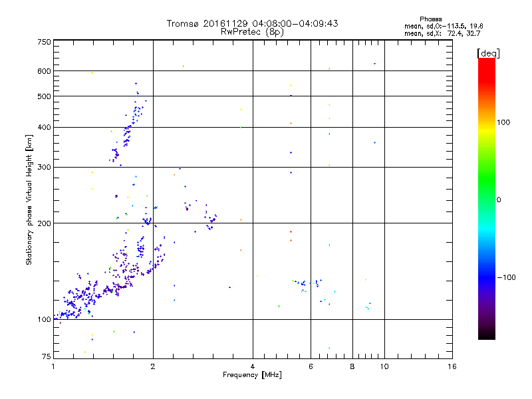Viewport: 532px width, 399px height.
Task: Click the '75' height axis tick label
Action: click(47, 356)
